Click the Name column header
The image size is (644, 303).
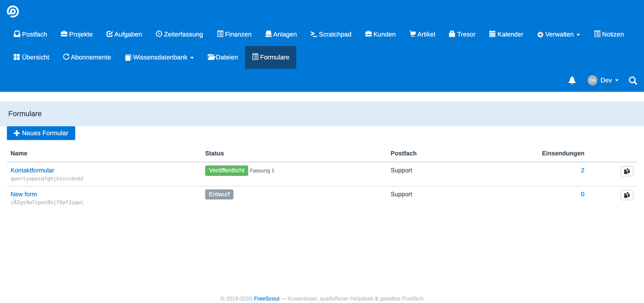[19, 153]
